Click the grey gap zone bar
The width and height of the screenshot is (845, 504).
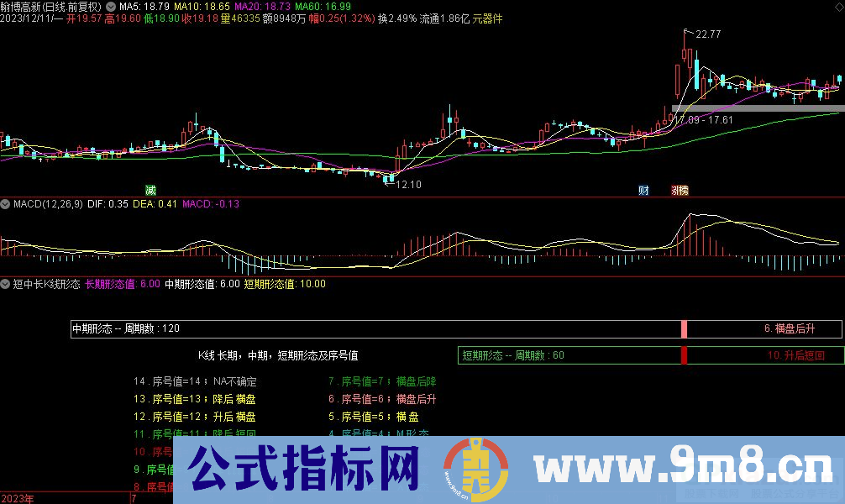(x=758, y=109)
